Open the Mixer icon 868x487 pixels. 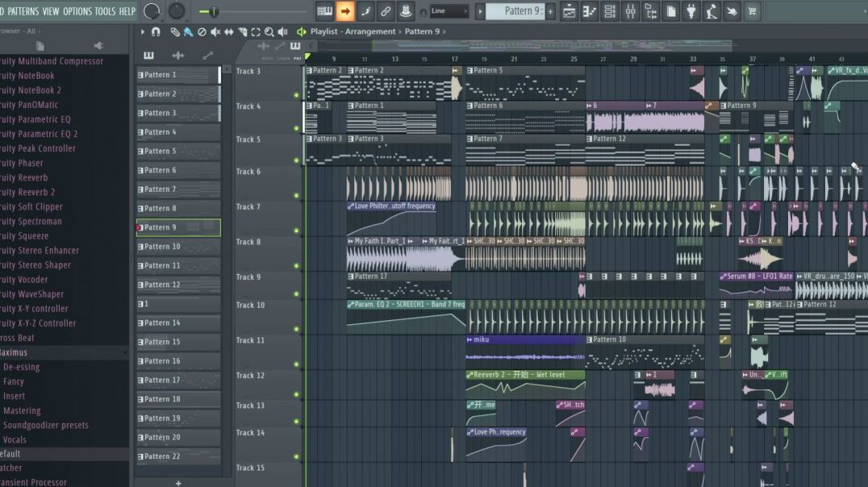630,11
